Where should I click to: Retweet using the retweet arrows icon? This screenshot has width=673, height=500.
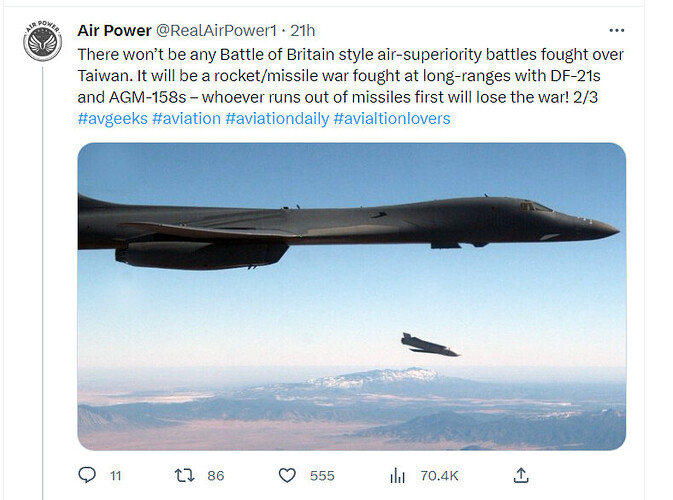pyautogui.click(x=183, y=475)
